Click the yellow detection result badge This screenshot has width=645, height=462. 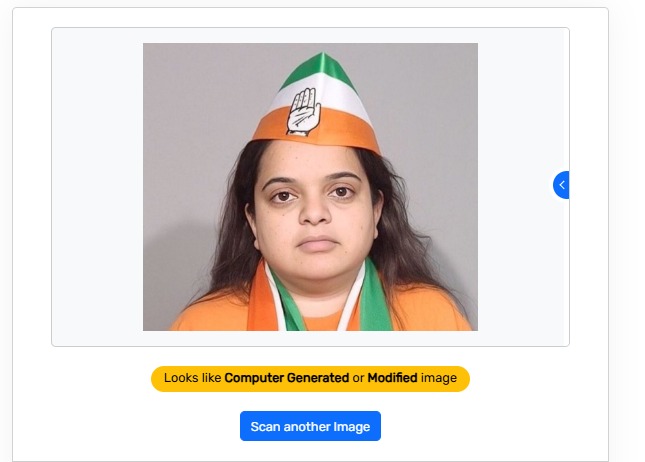310,378
